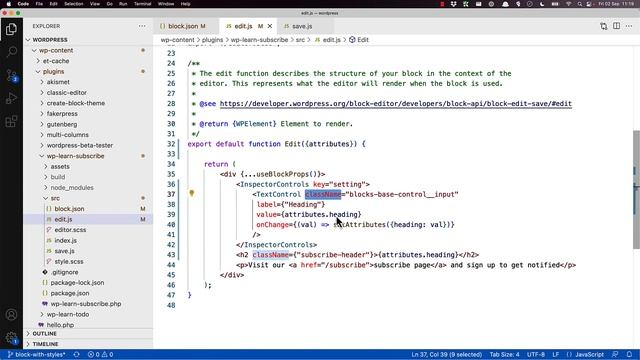Image resolution: width=640 pixels, height=360 pixels.
Task: Open Explorer more actions ellipsis
Action: pyautogui.click(x=142, y=26)
